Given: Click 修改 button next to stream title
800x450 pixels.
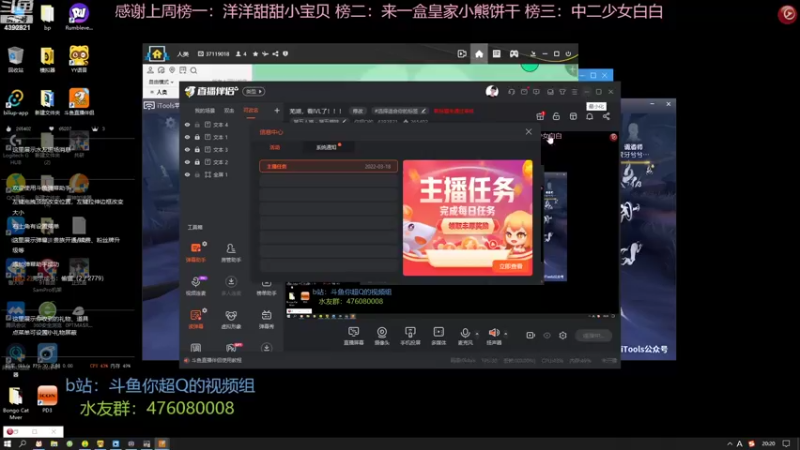Looking at the screenshot, I should point(358,111).
